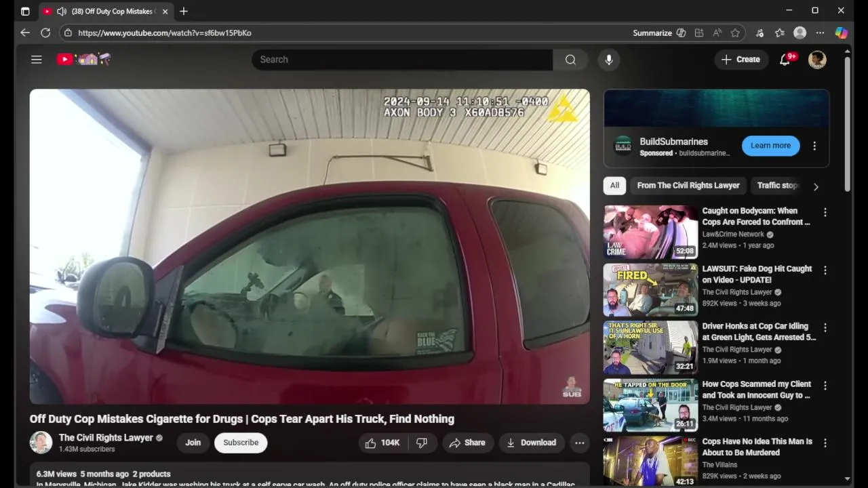868x488 pixels.
Task: Open Caught on Bodycam video thumbnail
Action: coord(650,232)
